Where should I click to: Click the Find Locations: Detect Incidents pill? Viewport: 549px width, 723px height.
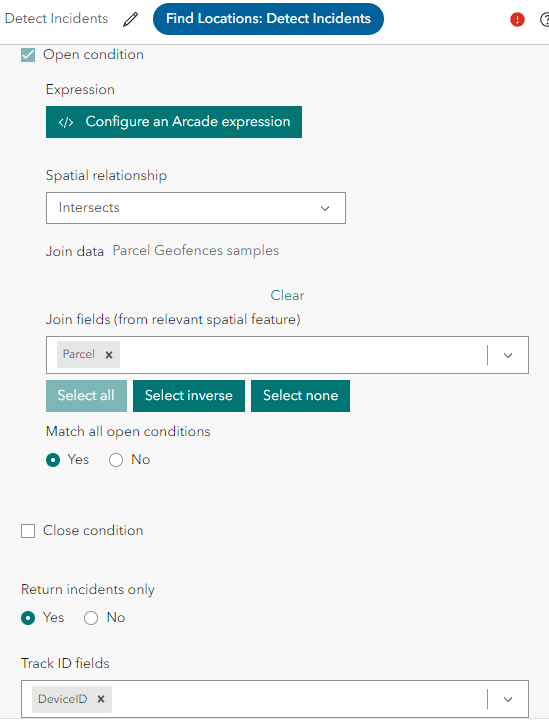click(x=268, y=19)
